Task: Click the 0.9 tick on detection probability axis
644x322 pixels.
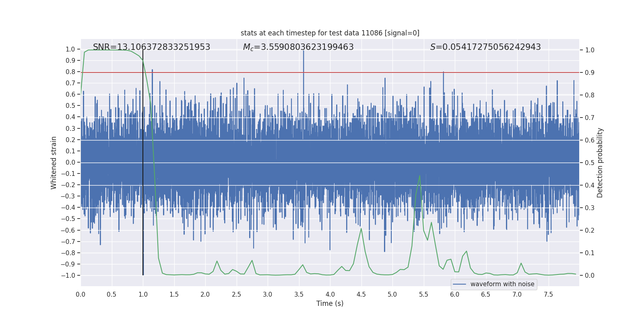Action: [x=590, y=72]
